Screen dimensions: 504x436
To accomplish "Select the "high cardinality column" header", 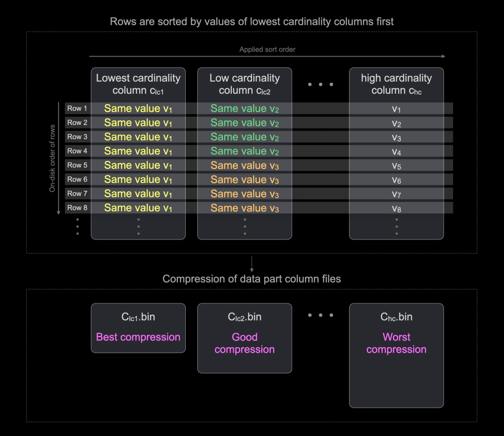I will (396, 84).
